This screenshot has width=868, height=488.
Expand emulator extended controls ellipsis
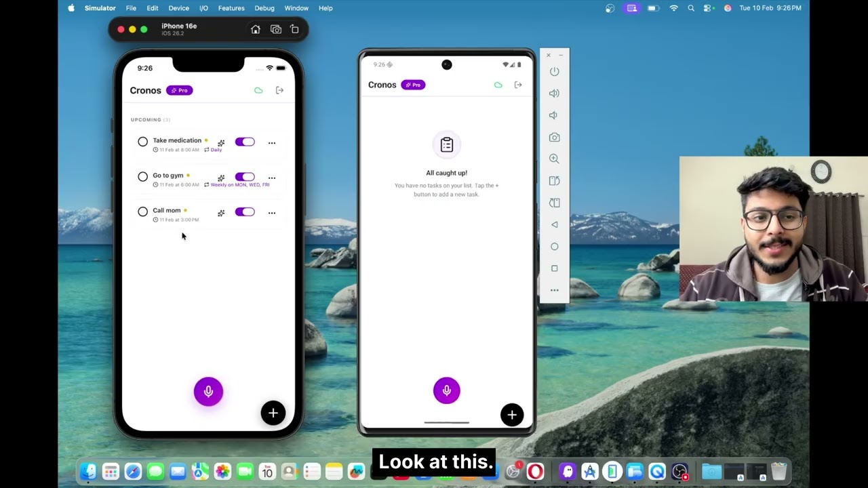point(554,290)
